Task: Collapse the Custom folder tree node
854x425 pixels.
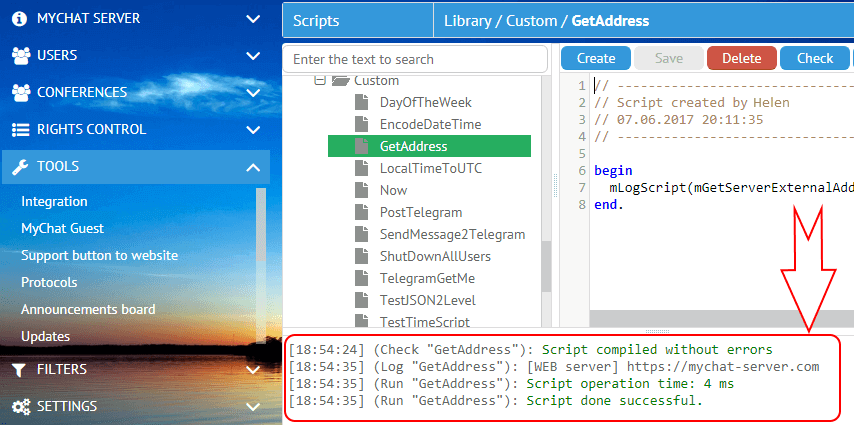Action: [320, 80]
